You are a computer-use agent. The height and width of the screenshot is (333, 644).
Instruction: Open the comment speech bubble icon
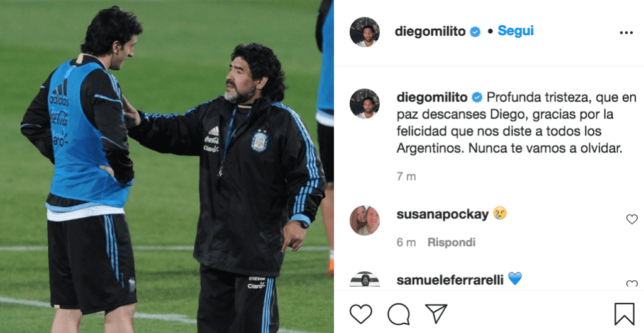tap(398, 315)
